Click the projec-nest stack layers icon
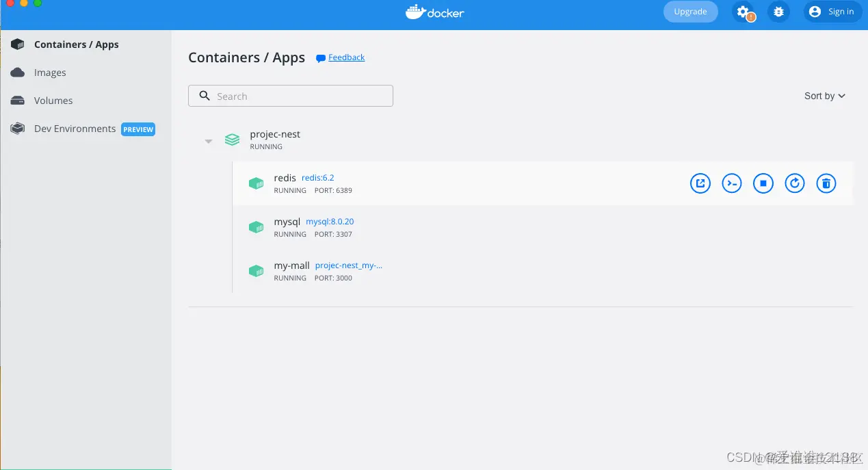 click(x=233, y=140)
